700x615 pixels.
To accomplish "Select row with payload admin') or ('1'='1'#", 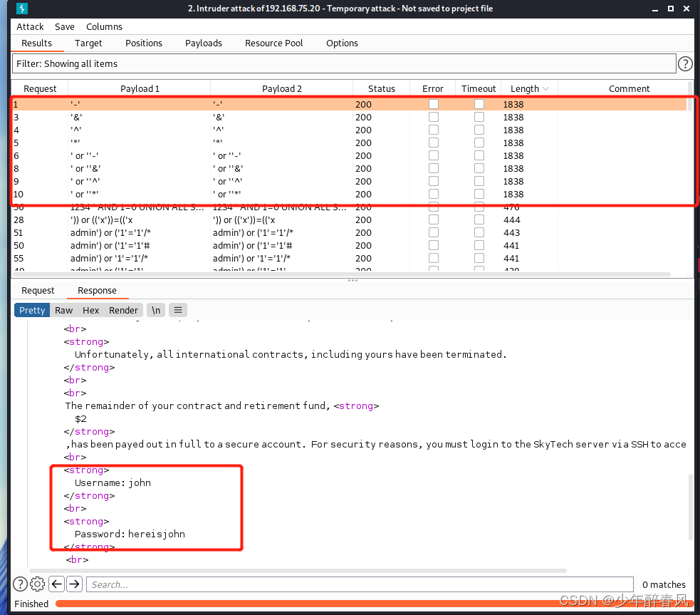I will [349, 245].
